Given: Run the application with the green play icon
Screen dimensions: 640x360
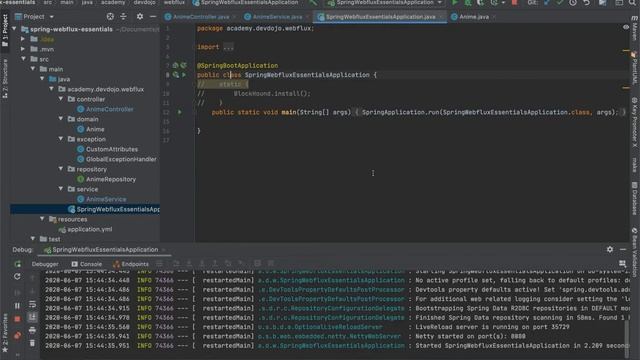Looking at the screenshot, I should click(454, 2).
